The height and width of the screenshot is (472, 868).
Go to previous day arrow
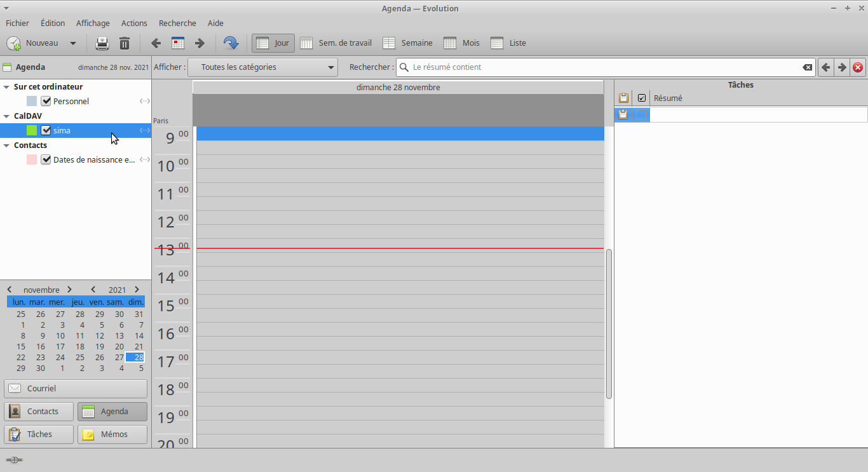tap(156, 43)
